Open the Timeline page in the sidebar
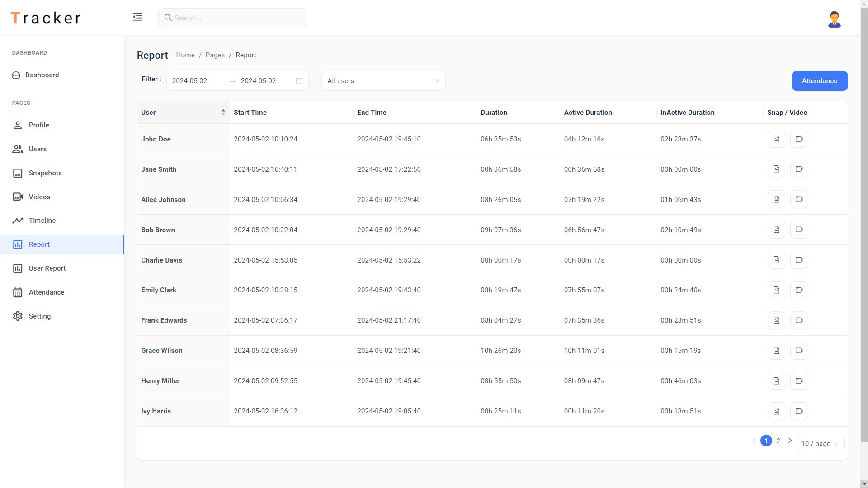The image size is (868, 488). (x=42, y=221)
